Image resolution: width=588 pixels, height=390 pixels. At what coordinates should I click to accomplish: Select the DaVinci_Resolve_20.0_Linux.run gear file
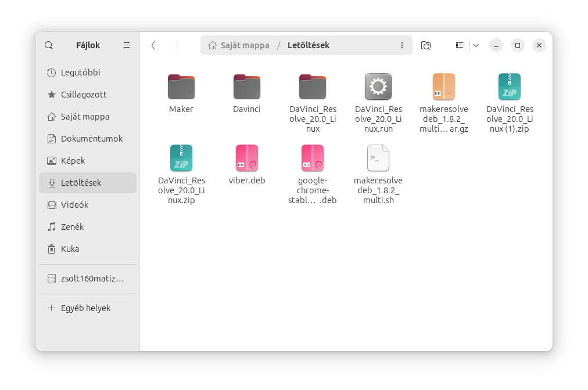click(x=378, y=87)
